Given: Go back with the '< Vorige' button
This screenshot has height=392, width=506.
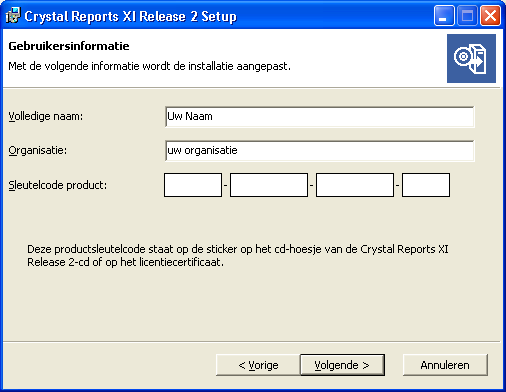Looking at the screenshot, I should tap(258, 365).
